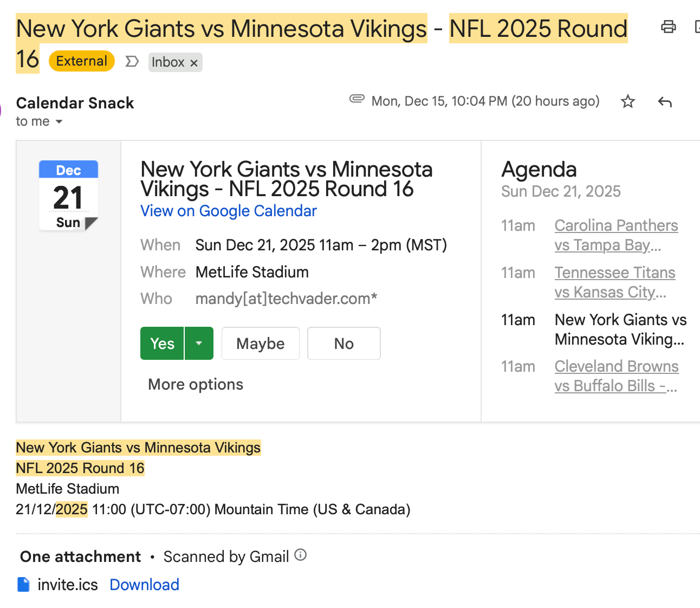The width and height of the screenshot is (700, 608).
Task: Click the Dec 21 Sun calendar icon
Action: tap(69, 196)
